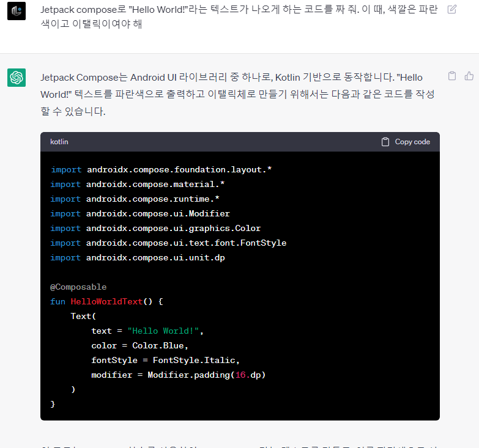Screen dimensions: 479x448
Task: Click the ui.unit.dp import line
Action: click(138, 257)
